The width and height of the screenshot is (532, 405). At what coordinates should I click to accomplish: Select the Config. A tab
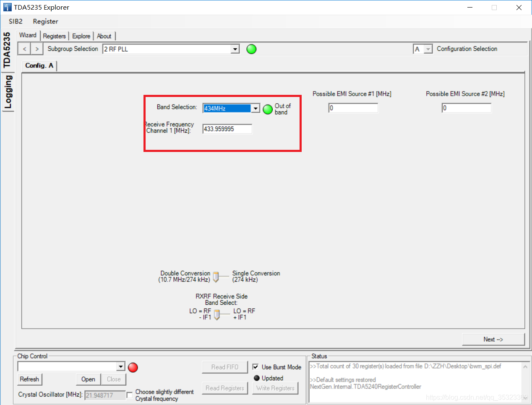(x=39, y=65)
